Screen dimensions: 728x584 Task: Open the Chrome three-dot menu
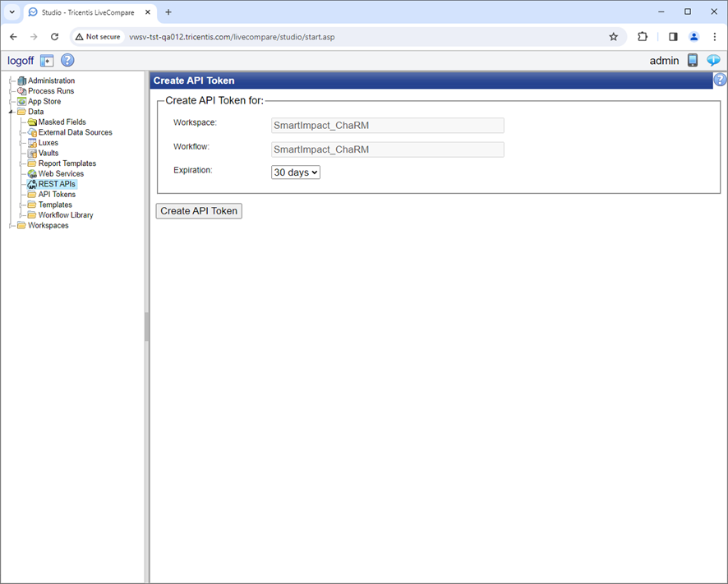point(715,36)
